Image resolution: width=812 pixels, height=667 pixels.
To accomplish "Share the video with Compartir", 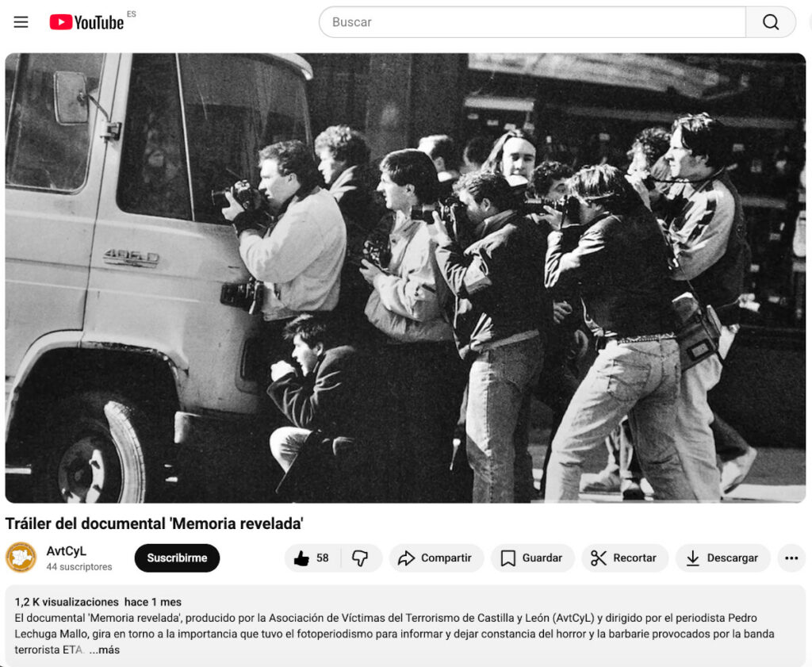I will (x=437, y=558).
